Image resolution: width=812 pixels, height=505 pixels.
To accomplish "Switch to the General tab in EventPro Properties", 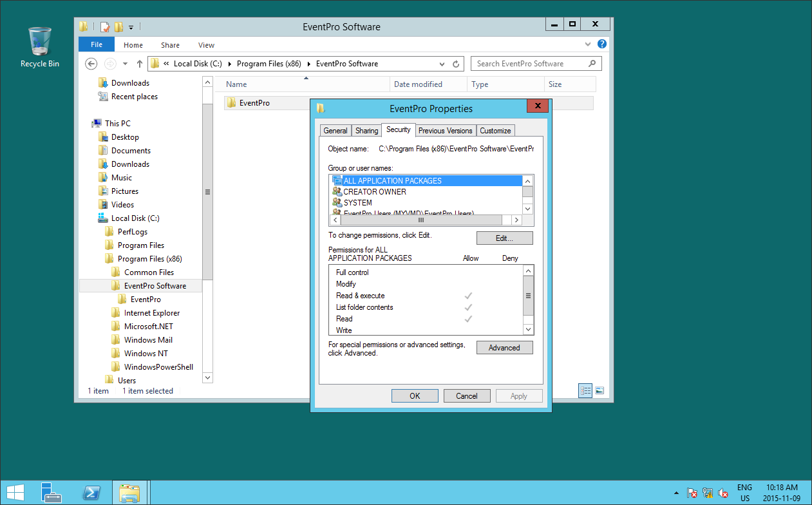I will 335,130.
